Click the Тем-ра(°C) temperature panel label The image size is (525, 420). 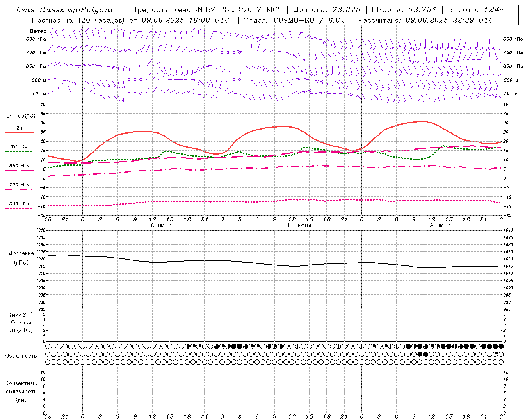coord(19,116)
